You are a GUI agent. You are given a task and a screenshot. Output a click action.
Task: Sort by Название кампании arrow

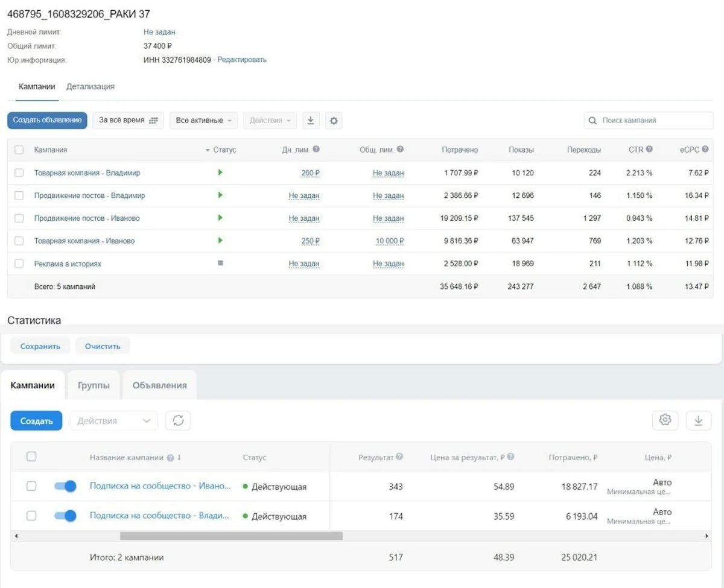click(179, 458)
